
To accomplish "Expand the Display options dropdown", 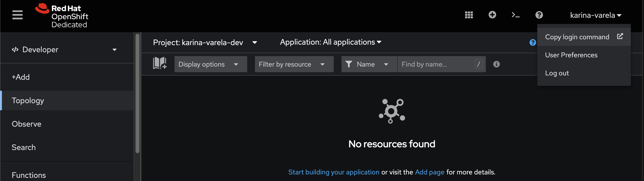I will [x=211, y=64].
